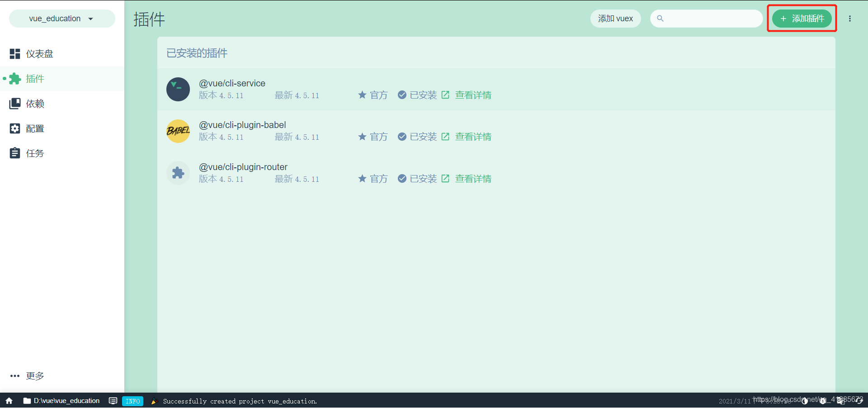Open the Dashboard (仪表盘) grid icon

click(x=15, y=54)
